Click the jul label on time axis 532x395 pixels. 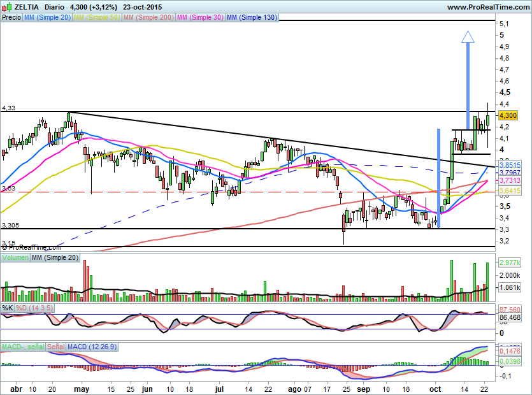[220, 389]
